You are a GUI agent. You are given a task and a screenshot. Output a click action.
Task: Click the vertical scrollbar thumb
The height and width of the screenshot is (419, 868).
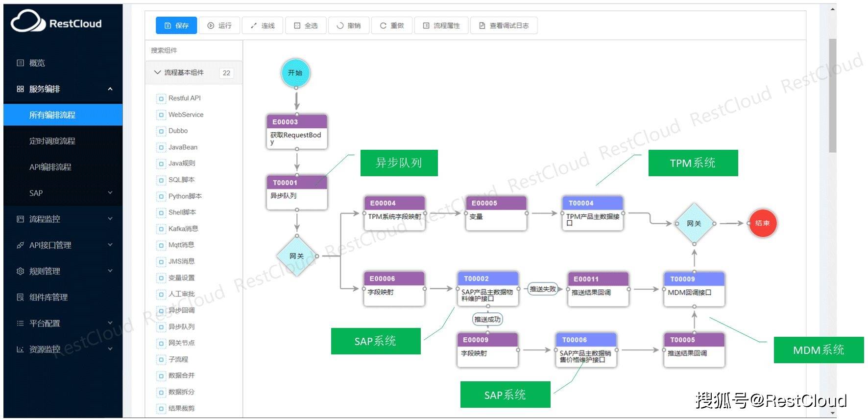click(x=832, y=95)
